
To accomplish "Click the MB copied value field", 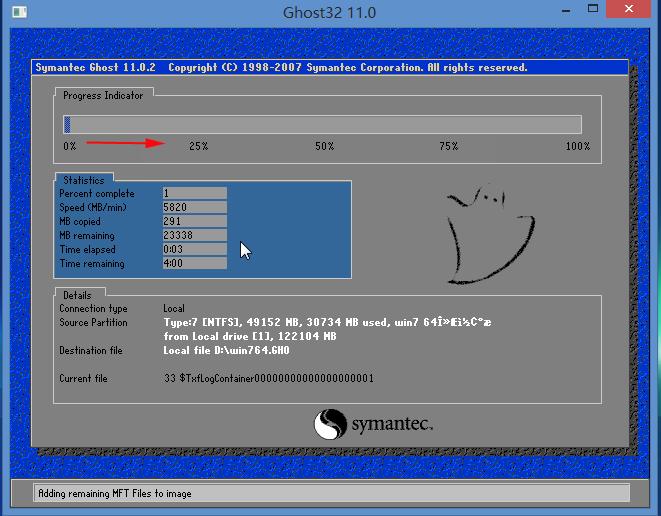I will click(x=194, y=221).
